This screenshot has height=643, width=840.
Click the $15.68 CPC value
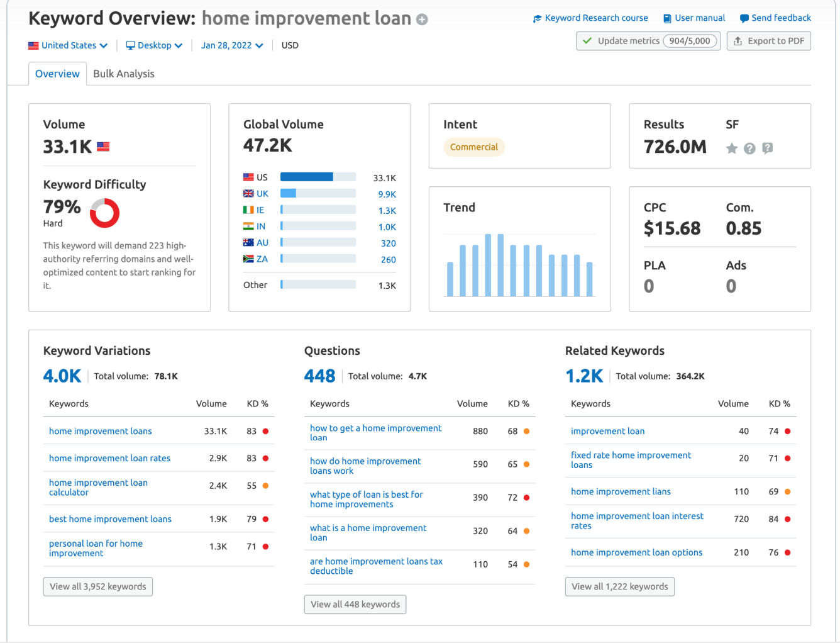click(672, 228)
